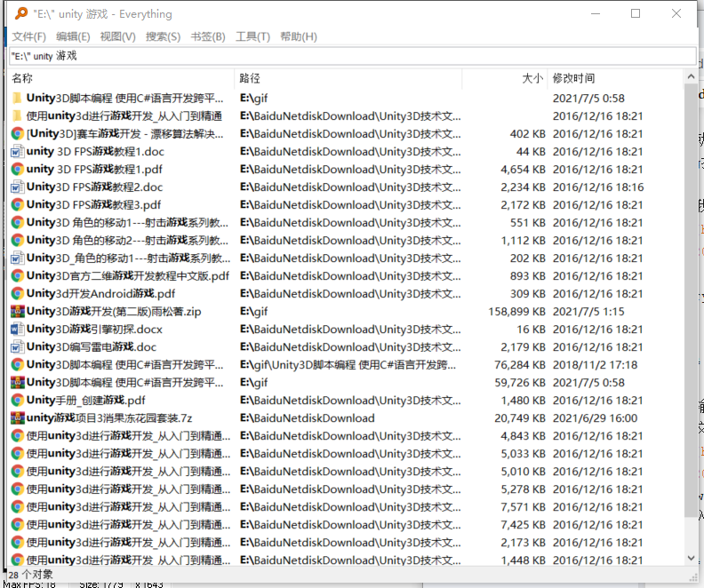Click Word icon of Unity3D_角色的移动1 file
Image resolution: width=704 pixels, height=588 pixels.
(17, 258)
